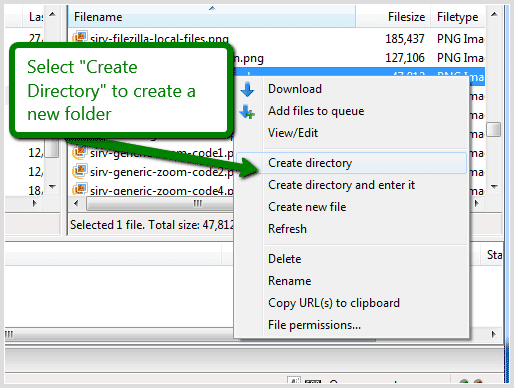Click file icon of sirv-filezilla-local-files.png
Viewport: 514px width, 388px height.
[80, 37]
